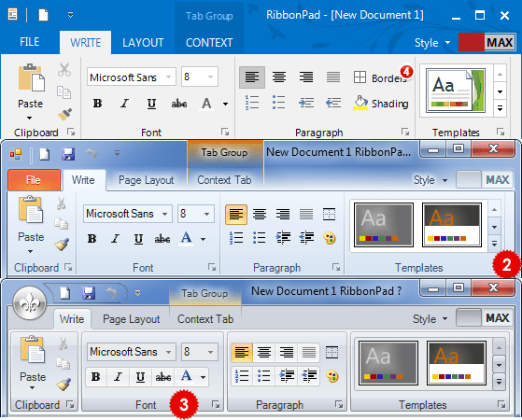Viewport: 522px width, 420px height.
Task: Open New document icon in top title bar
Action: pos(43,15)
